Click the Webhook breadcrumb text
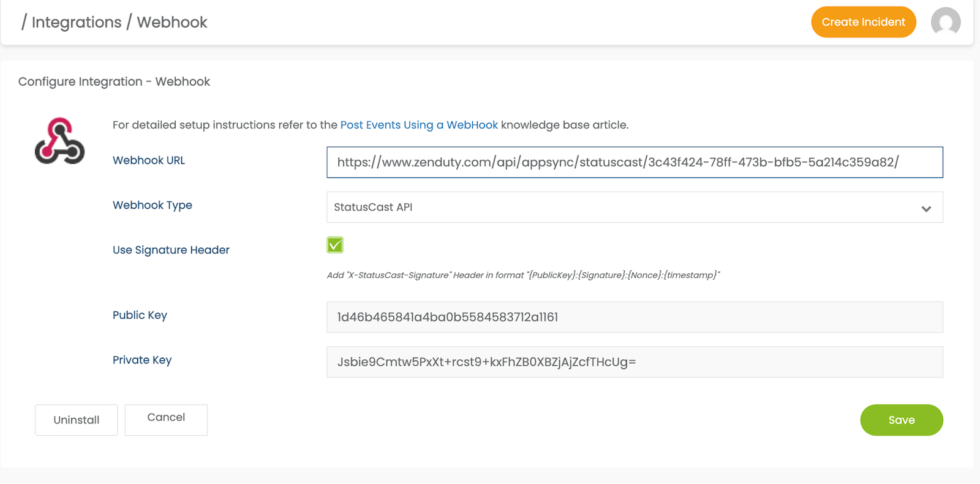This screenshot has width=980, height=484. click(172, 22)
